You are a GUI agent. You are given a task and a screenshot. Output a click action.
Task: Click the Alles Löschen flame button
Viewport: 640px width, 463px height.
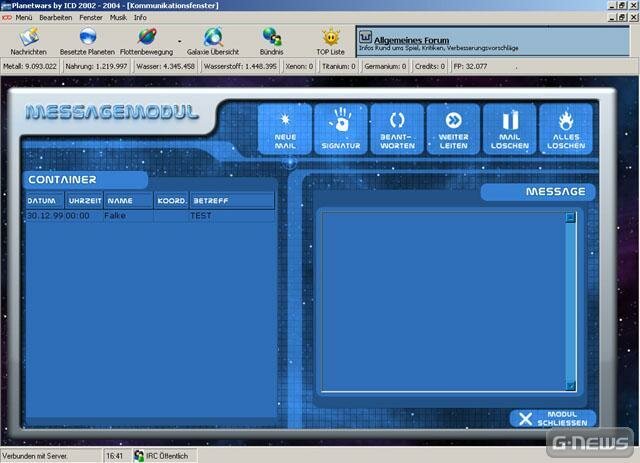click(x=566, y=129)
